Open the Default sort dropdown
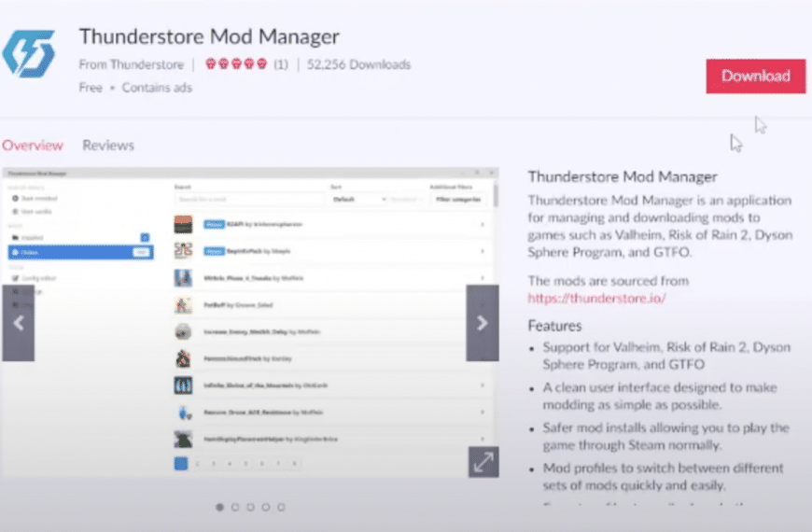 pyautogui.click(x=359, y=200)
